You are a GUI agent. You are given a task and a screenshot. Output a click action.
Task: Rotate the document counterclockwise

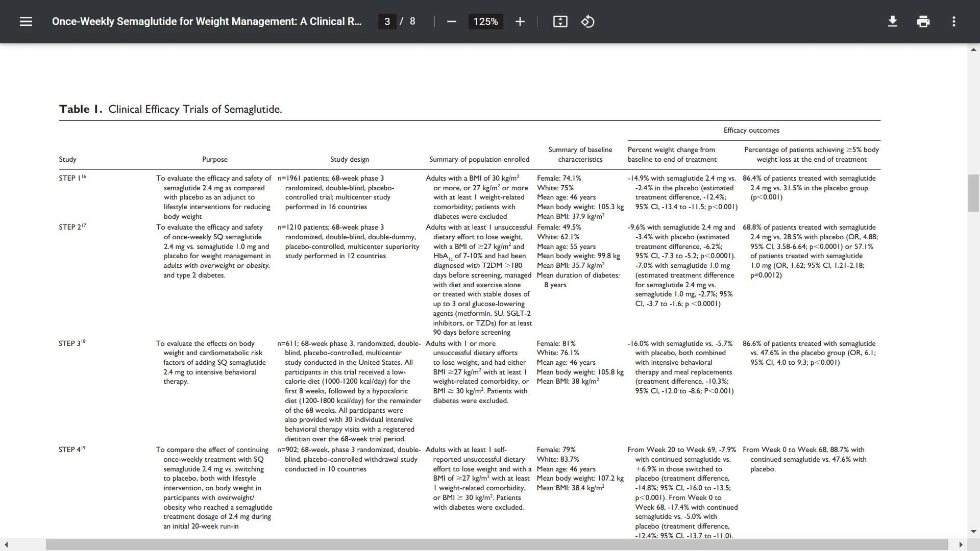tap(587, 21)
